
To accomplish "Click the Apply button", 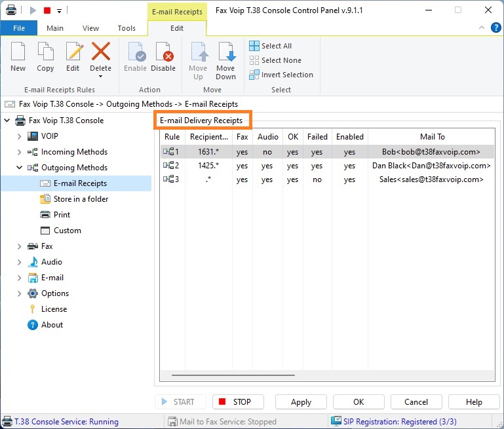I will point(301,402).
